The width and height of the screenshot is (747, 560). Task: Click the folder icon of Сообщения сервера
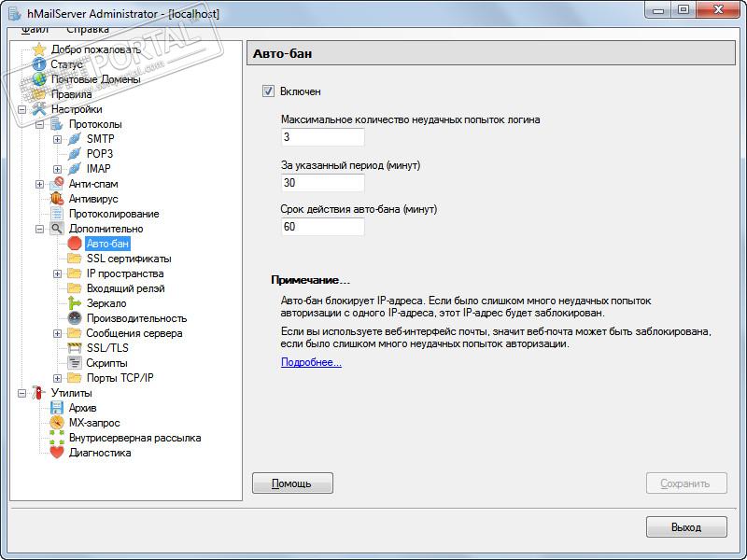coord(75,333)
